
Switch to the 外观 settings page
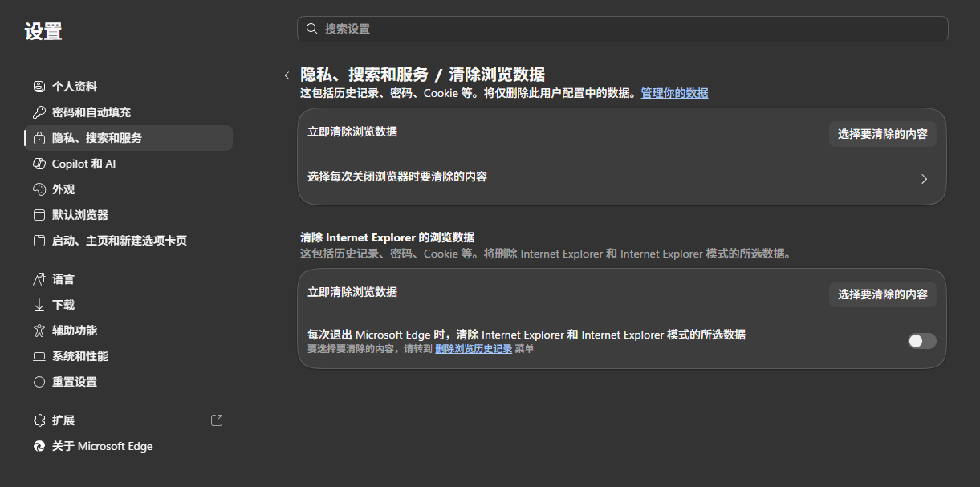[128, 189]
